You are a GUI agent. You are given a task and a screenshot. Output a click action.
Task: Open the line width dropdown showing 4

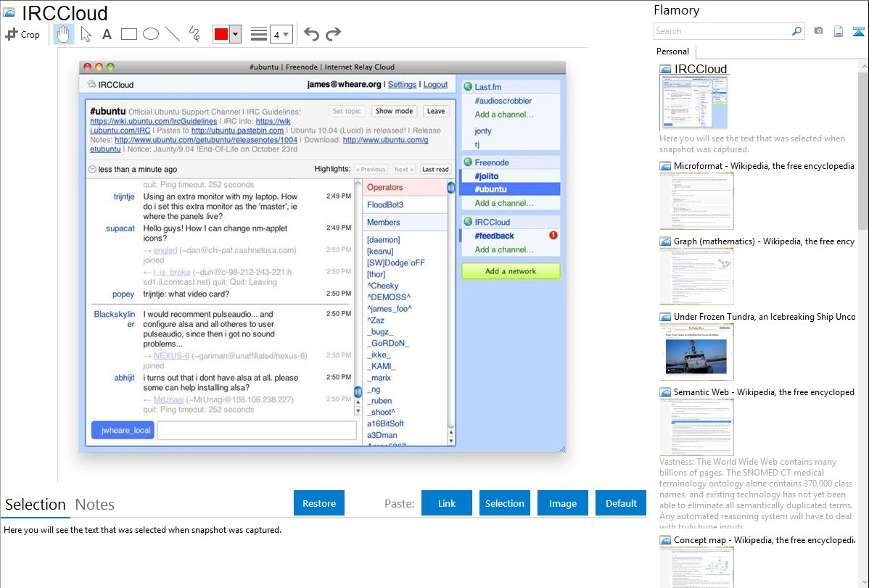(x=281, y=34)
